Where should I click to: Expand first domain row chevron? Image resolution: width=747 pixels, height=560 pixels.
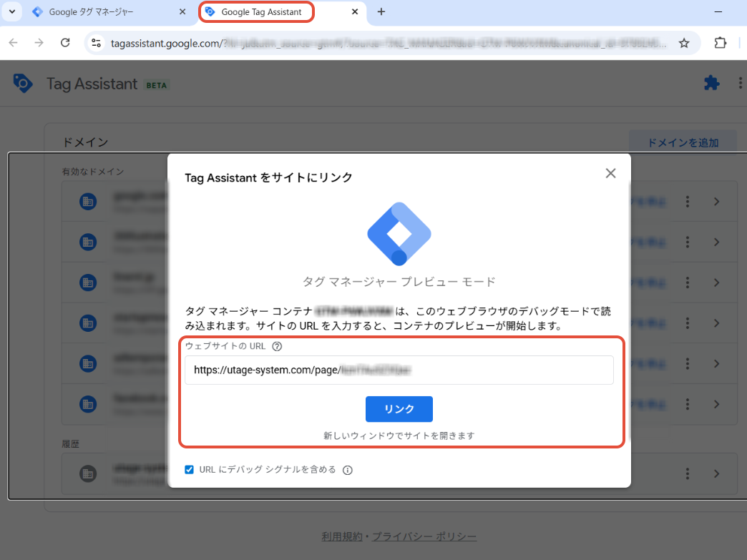coord(716,202)
